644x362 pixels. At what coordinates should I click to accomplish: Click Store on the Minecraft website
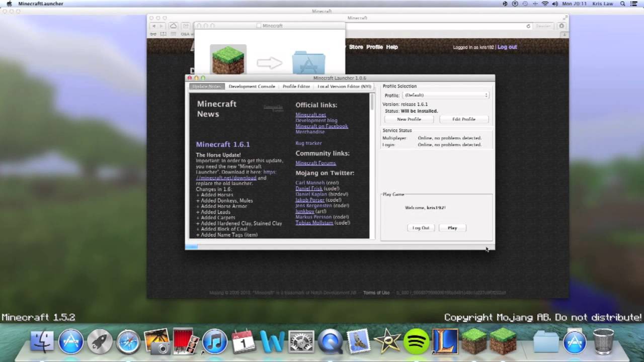pyautogui.click(x=356, y=47)
